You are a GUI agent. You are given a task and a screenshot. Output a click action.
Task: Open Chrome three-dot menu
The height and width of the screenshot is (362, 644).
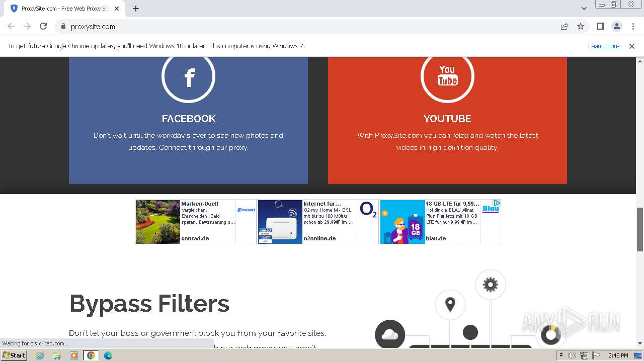(x=633, y=26)
